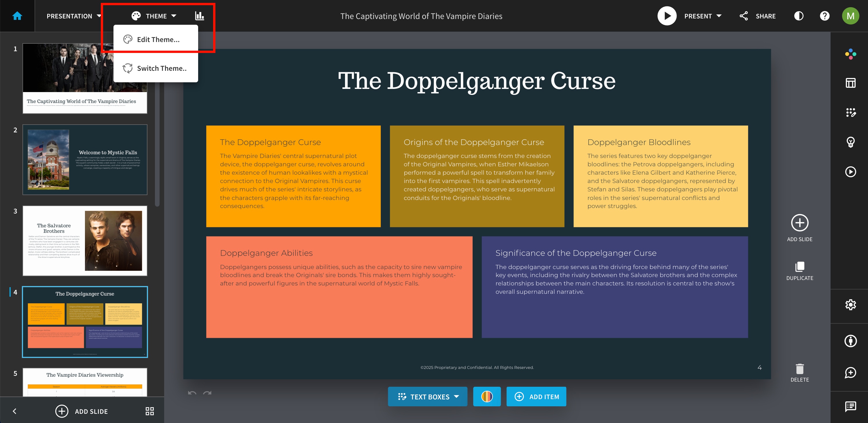Image resolution: width=868 pixels, height=423 pixels.
Task: Click the presentation title in top bar
Action: 421,16
